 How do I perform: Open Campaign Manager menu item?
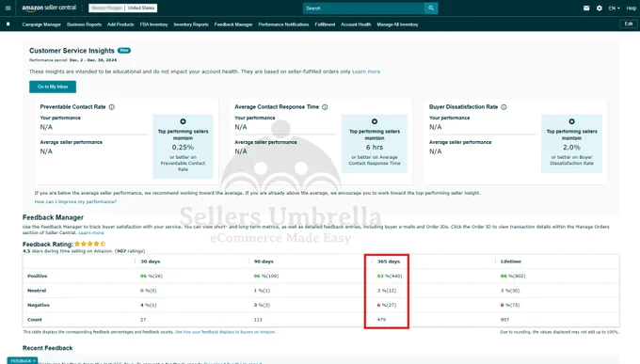pos(41,24)
